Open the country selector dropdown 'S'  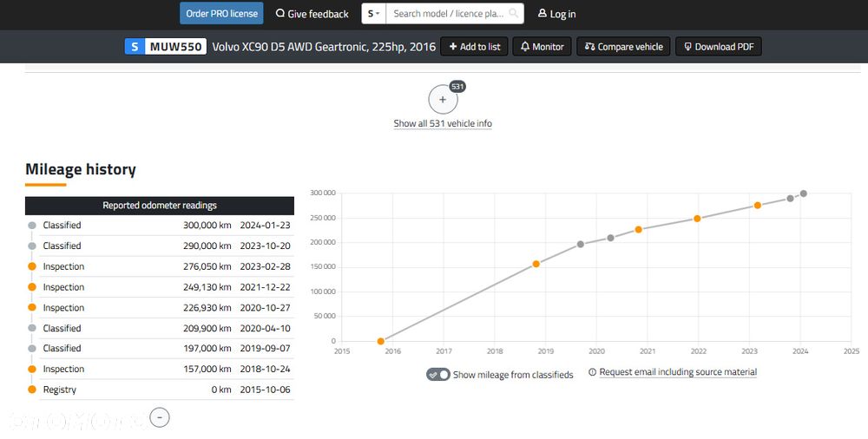pos(373,13)
